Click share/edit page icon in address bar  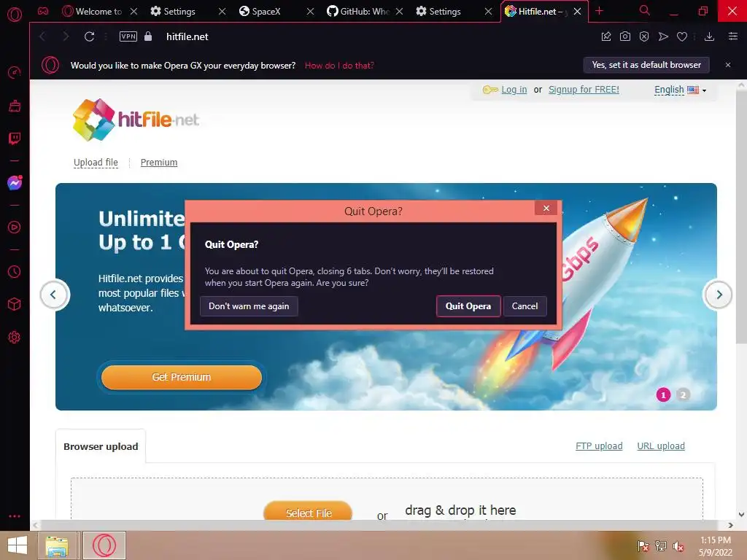tap(606, 36)
